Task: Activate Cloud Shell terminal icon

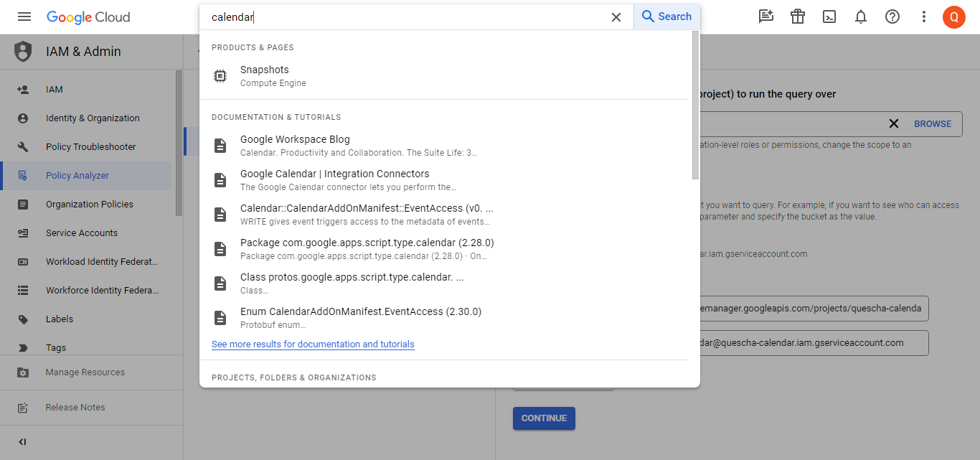Action: (829, 17)
